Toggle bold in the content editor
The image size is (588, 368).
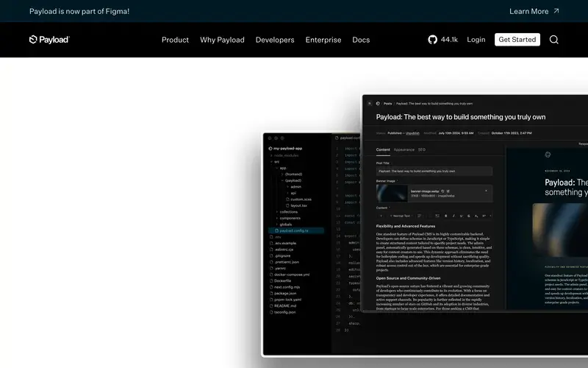[x=446, y=216]
